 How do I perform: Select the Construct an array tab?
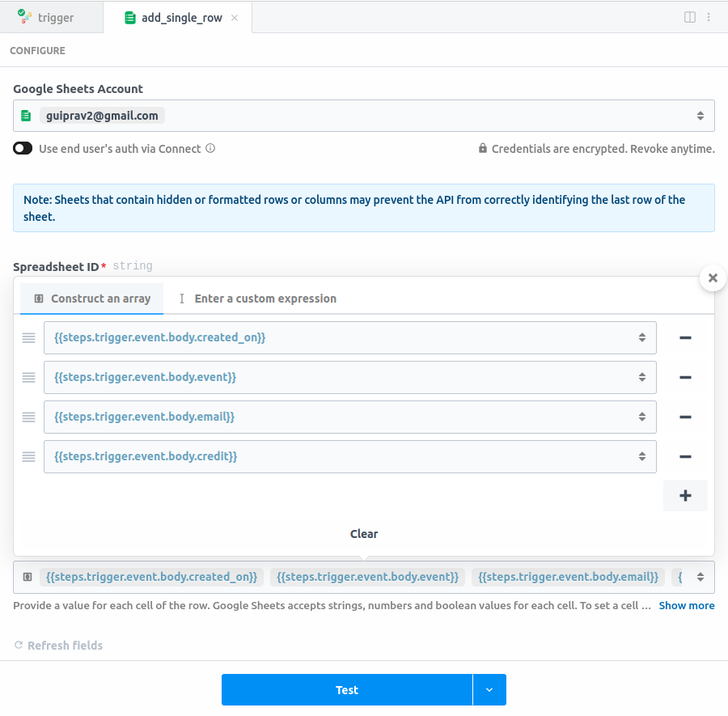[92, 299]
